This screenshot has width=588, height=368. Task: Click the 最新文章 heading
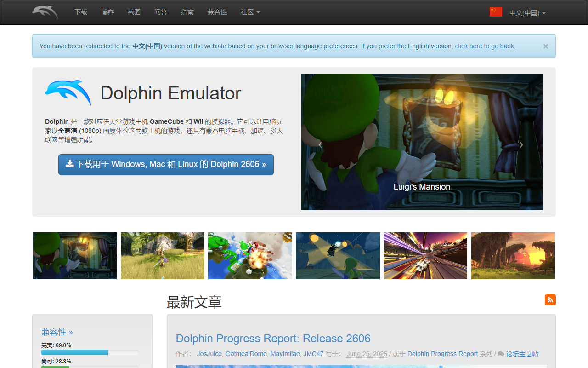coord(194,302)
